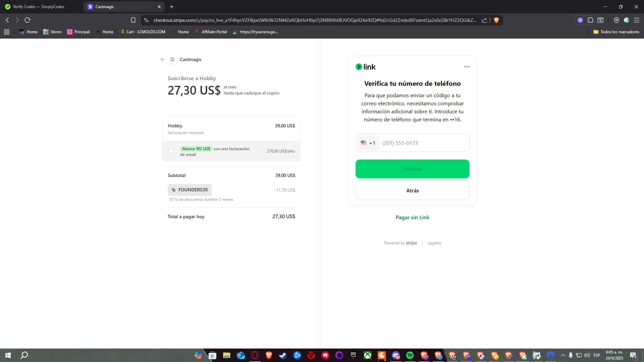
Task: Open the extensions puzzle icon
Action: tap(590, 20)
